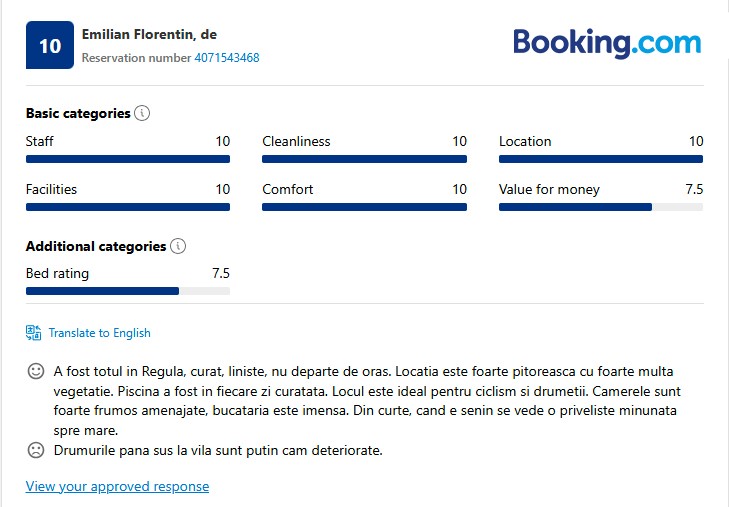Open View your approved response link
729x507 pixels.
[x=117, y=487]
